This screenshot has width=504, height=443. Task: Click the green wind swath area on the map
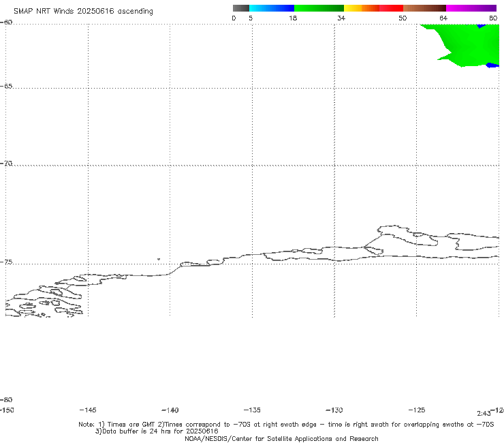coord(469,44)
